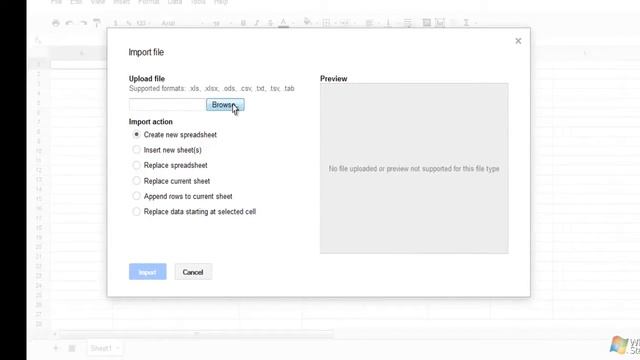Viewport: 640px width, 360px height.
Task: Choose Replace spreadsheet import action
Action: click(136, 165)
